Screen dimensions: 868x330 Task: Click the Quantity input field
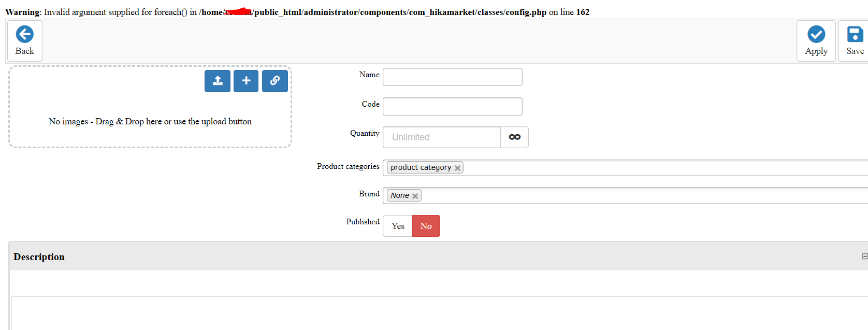441,137
